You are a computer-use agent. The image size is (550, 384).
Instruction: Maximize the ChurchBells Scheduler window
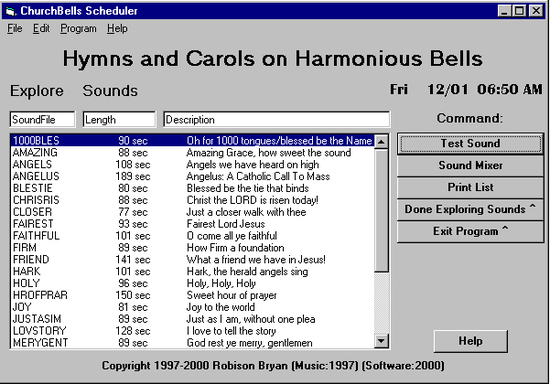point(519,11)
